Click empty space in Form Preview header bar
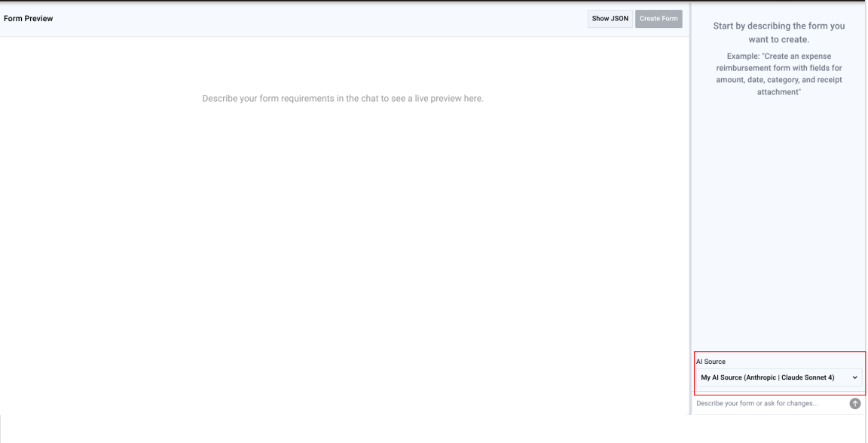Viewport: 868px width, 443px height. coord(316,19)
